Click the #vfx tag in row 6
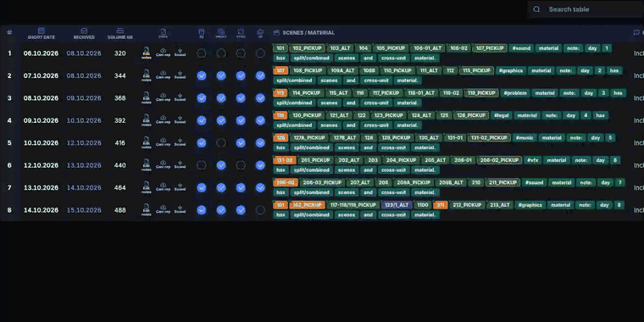Screen dimensions: 644x322 click(x=532, y=160)
